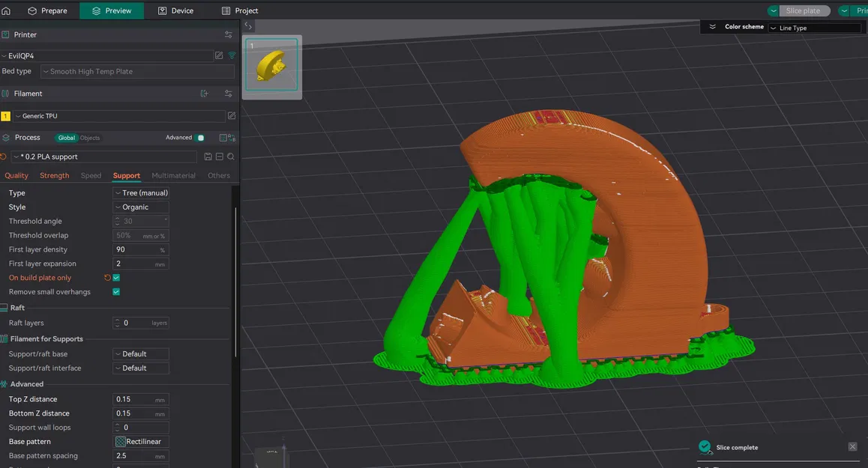Image resolution: width=868 pixels, height=468 pixels.
Task: Open the Others settings tab
Action: (219, 175)
